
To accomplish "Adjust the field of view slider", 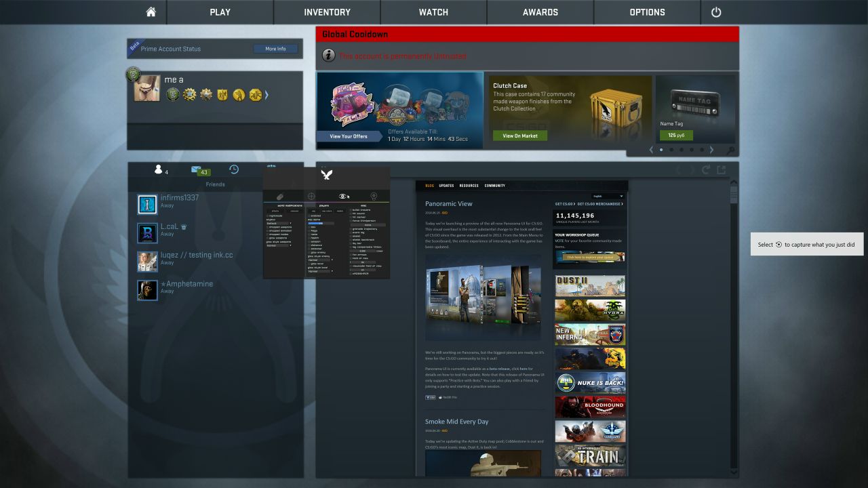I will tap(363, 262).
